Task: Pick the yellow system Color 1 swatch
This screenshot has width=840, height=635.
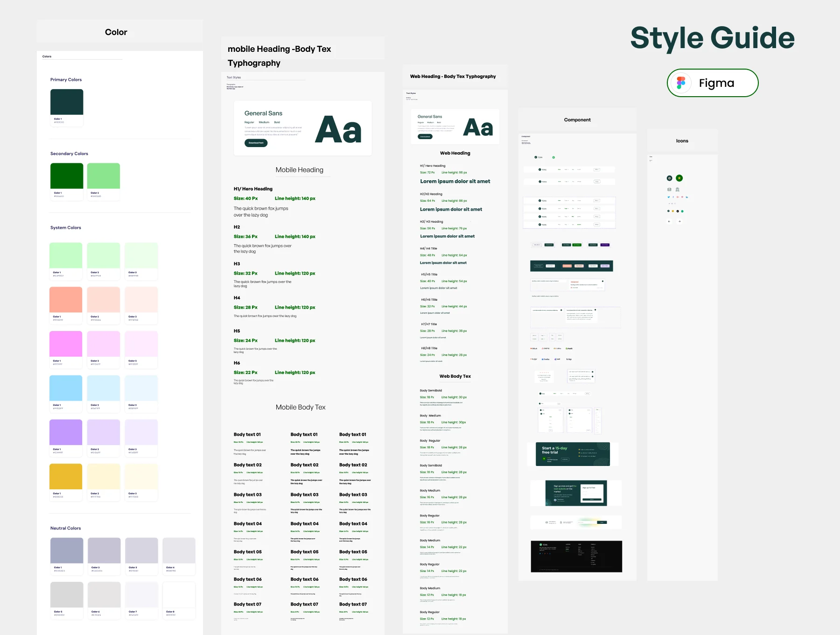Action: tap(66, 476)
